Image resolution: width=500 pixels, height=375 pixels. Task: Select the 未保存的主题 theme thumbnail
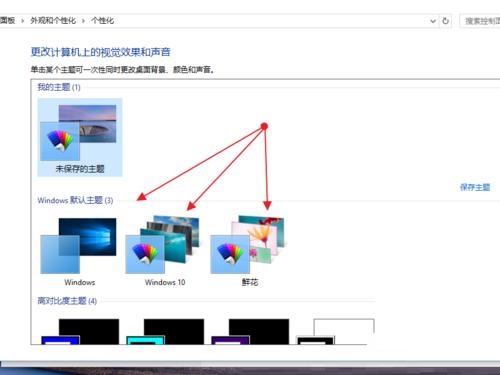80,137
